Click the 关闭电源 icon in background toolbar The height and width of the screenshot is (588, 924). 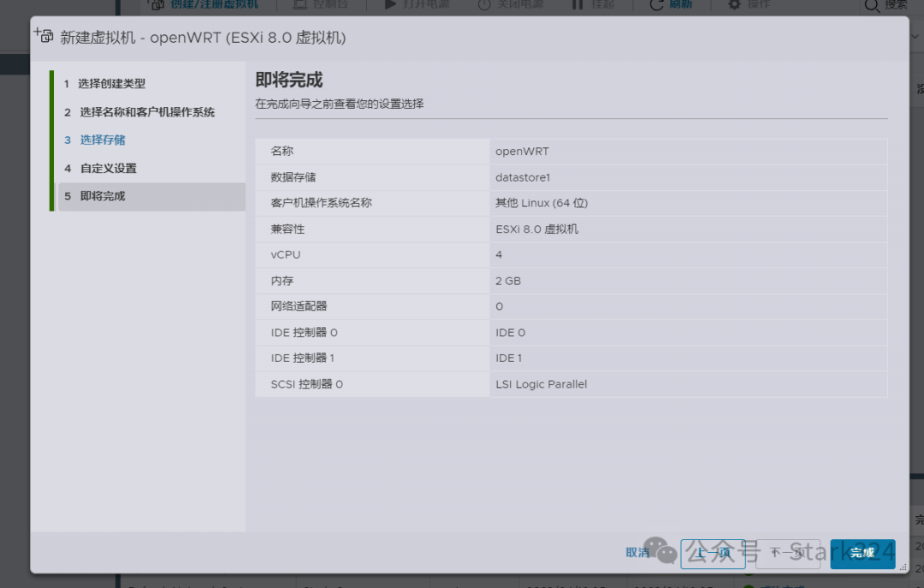[484, 5]
